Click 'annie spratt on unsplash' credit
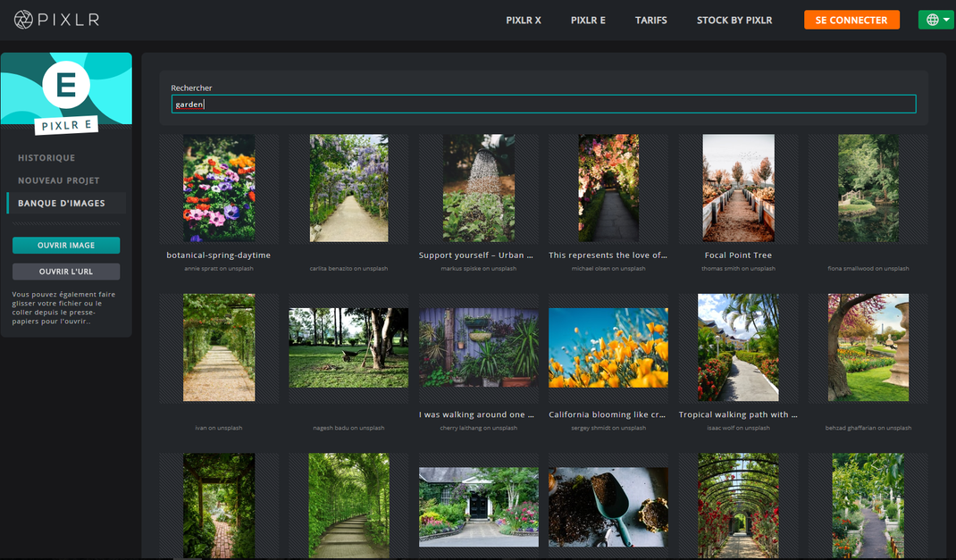This screenshot has width=956, height=560. 219,269
